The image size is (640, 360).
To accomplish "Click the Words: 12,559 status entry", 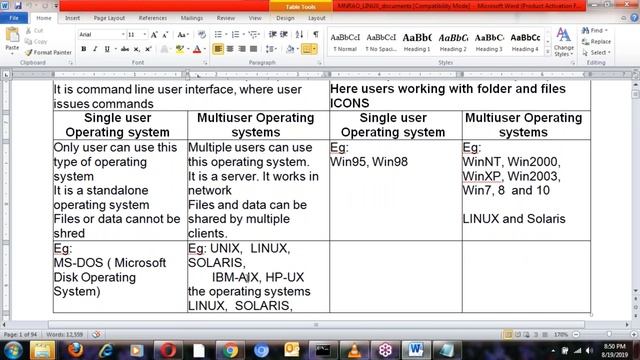I will coord(64,334).
